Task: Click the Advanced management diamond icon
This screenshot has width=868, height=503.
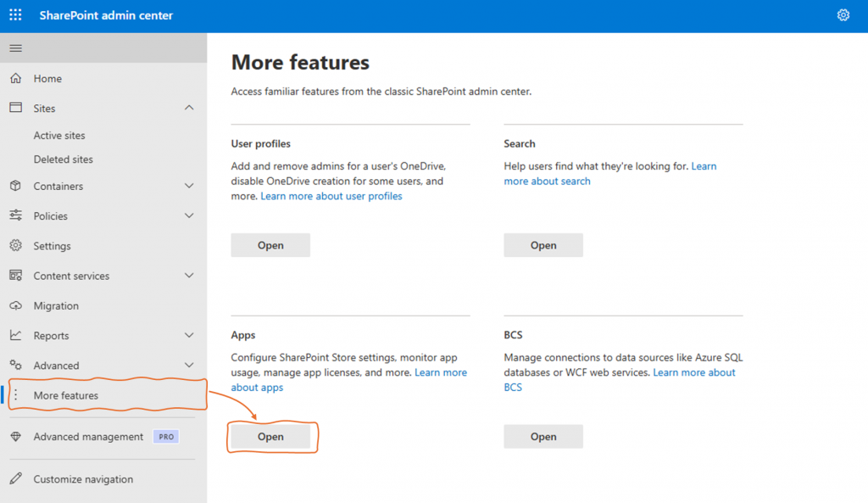Action: tap(15, 437)
